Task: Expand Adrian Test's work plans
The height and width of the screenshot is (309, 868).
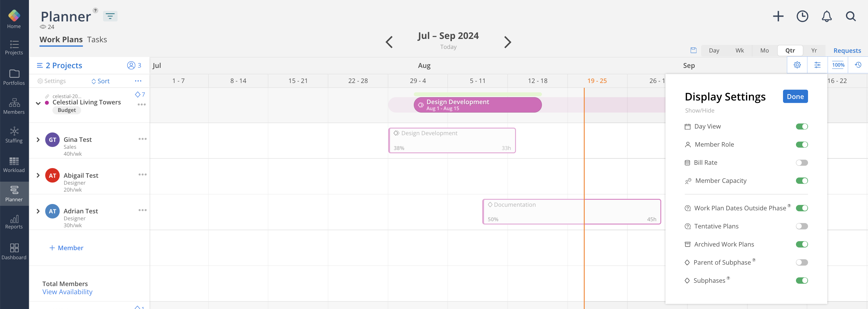Action: tap(38, 211)
